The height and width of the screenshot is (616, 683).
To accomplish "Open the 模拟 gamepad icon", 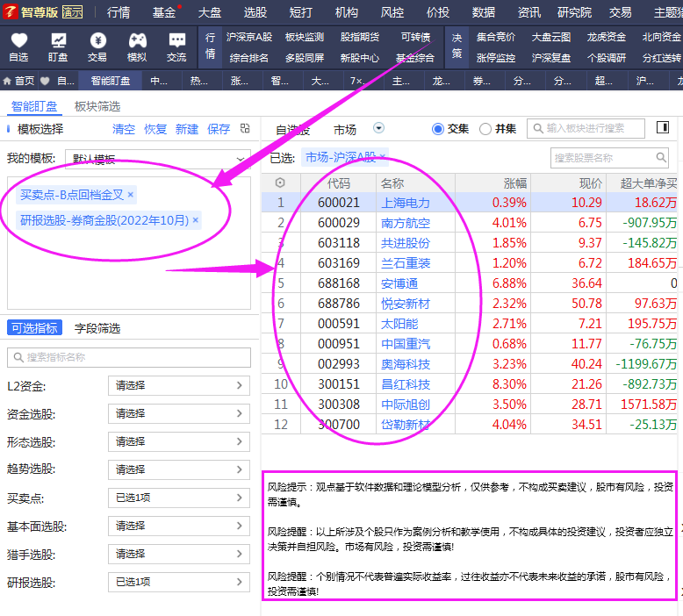I will click(137, 40).
